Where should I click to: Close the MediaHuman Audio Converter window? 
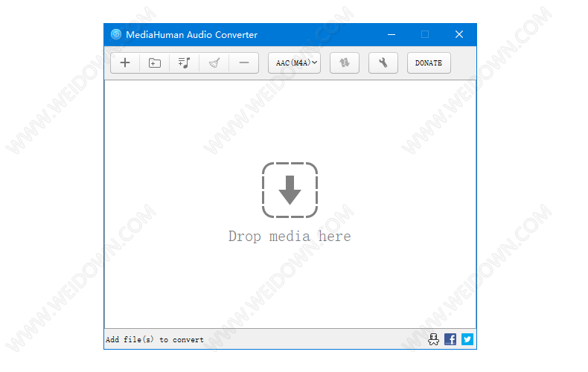pos(459,34)
